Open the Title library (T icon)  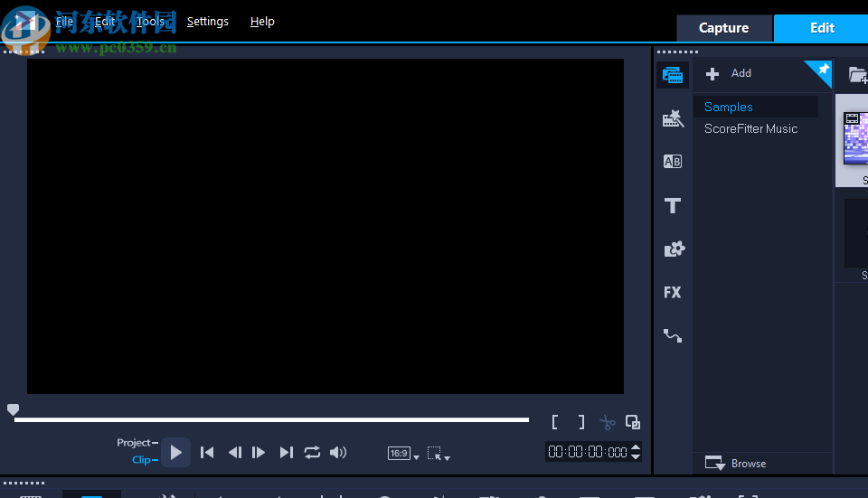click(673, 205)
